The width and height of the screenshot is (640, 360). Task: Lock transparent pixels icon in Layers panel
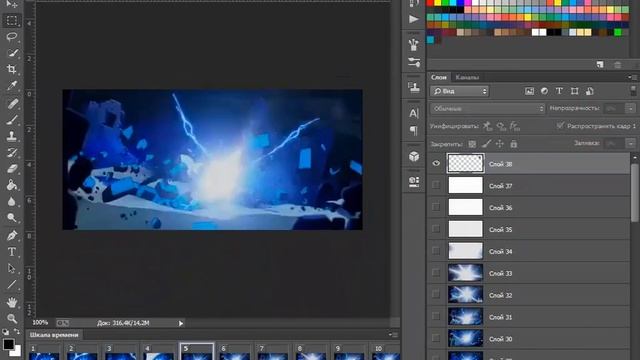pyautogui.click(x=472, y=144)
